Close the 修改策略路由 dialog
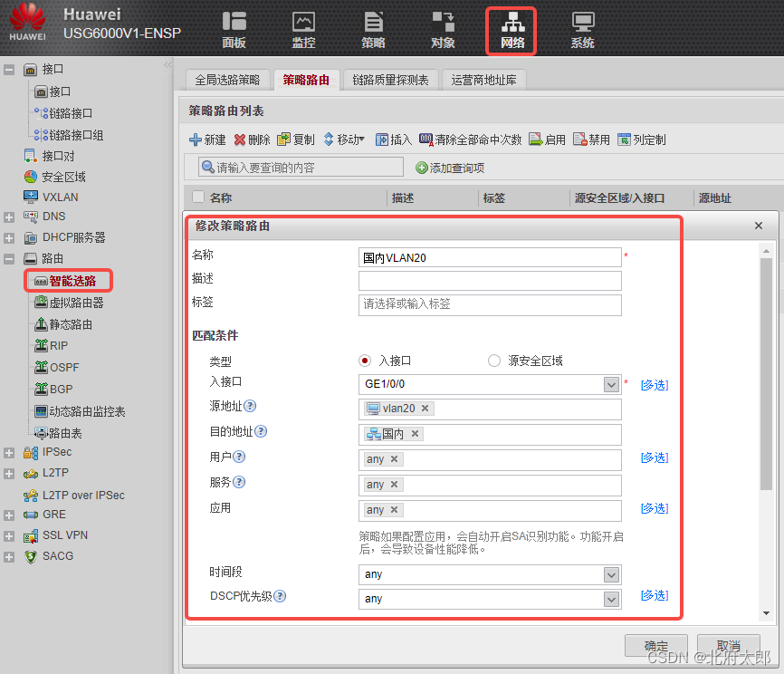The height and width of the screenshot is (674, 784). [x=759, y=226]
